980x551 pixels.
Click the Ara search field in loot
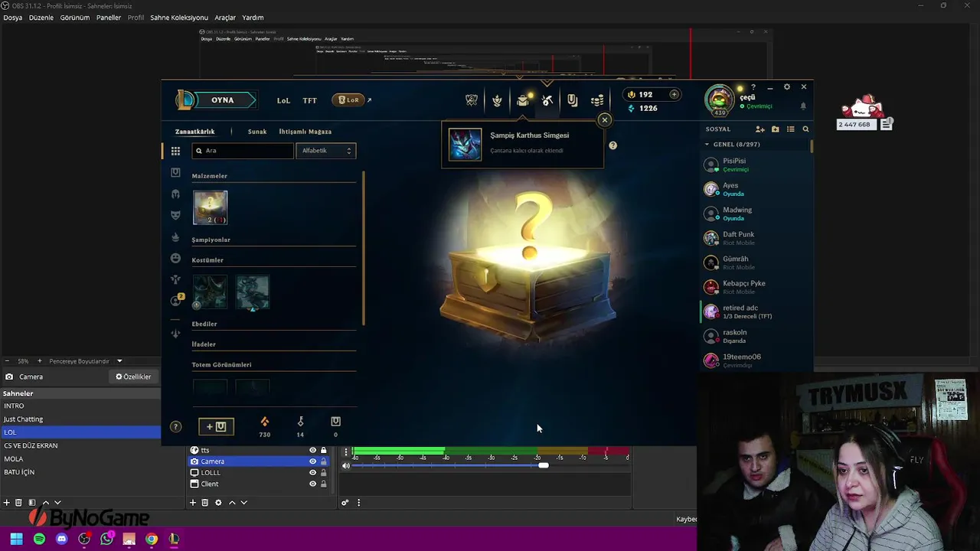tap(243, 151)
